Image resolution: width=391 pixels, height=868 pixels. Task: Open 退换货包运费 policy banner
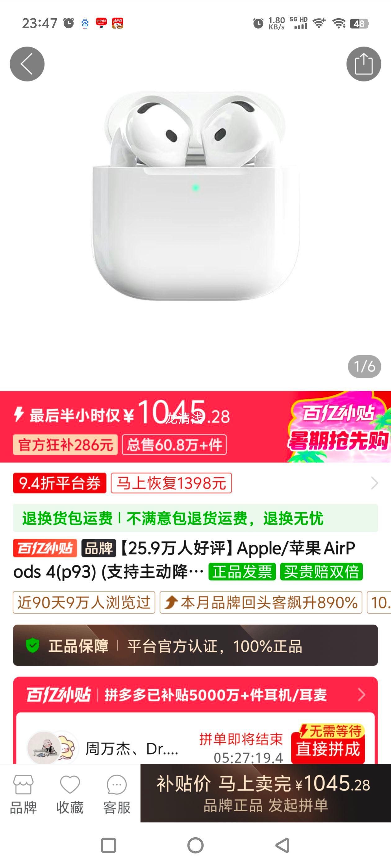click(195, 518)
